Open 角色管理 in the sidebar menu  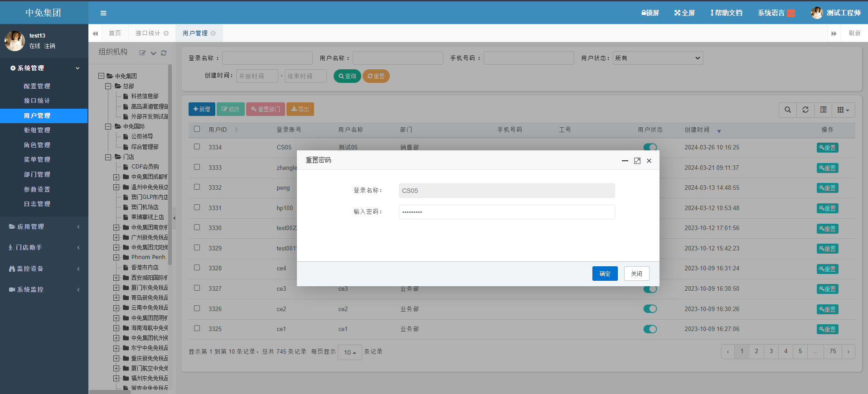37,145
